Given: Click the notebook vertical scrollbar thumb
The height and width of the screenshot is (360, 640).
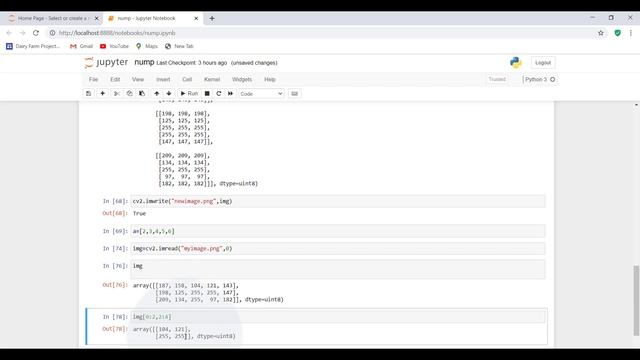Looking at the screenshot, I should coord(636,300).
